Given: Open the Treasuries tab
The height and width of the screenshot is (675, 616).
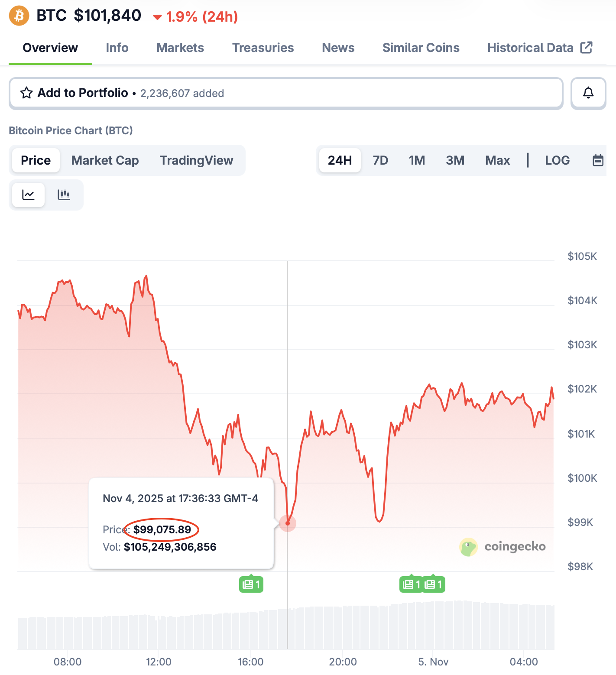Looking at the screenshot, I should point(263,48).
